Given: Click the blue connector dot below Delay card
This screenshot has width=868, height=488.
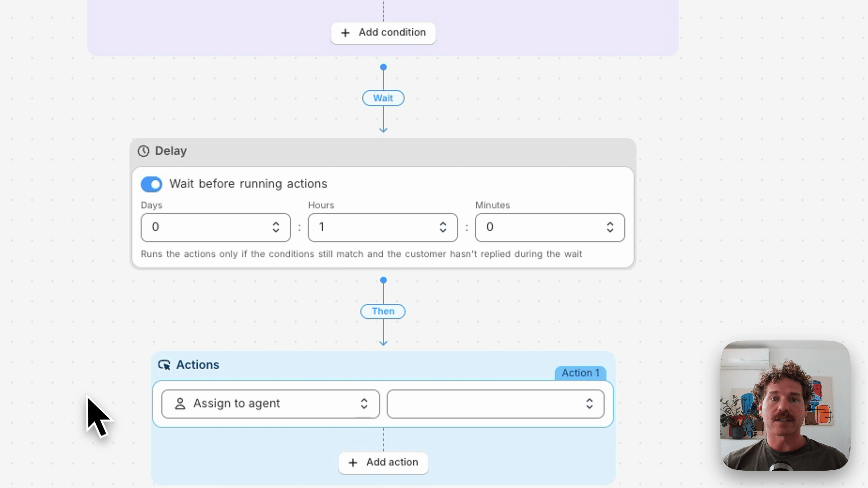Looking at the screenshot, I should 383,280.
